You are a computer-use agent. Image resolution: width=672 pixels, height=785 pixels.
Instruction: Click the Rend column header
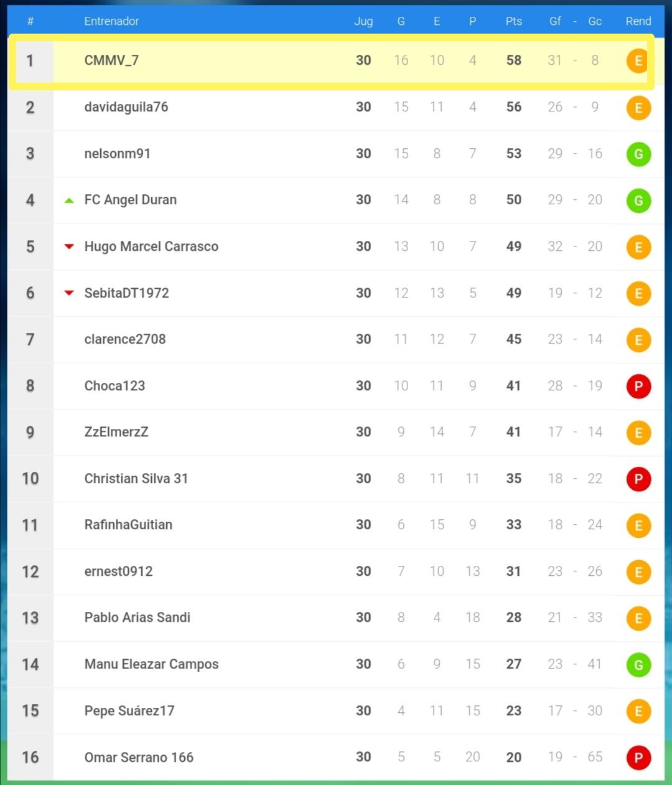coord(638,21)
